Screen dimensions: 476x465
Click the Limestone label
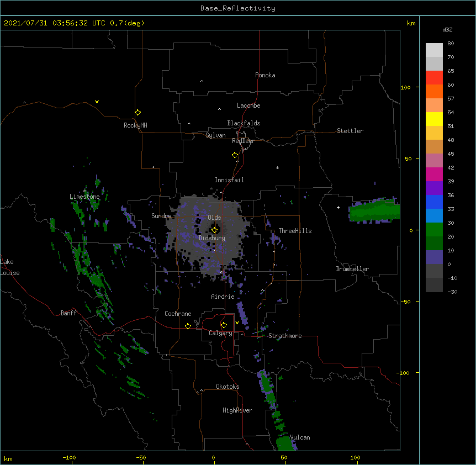[84, 197]
